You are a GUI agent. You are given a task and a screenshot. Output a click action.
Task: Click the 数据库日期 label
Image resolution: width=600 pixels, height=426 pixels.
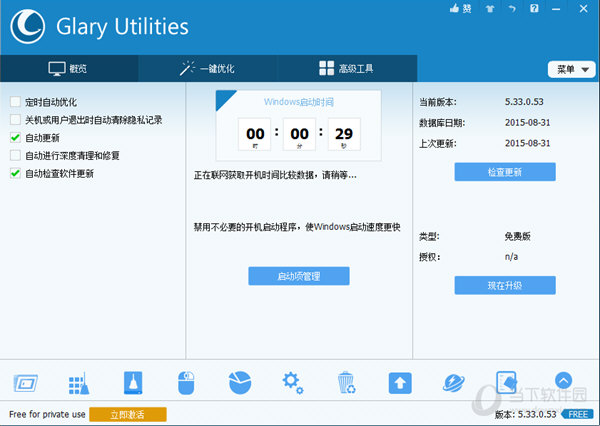pyautogui.click(x=442, y=123)
